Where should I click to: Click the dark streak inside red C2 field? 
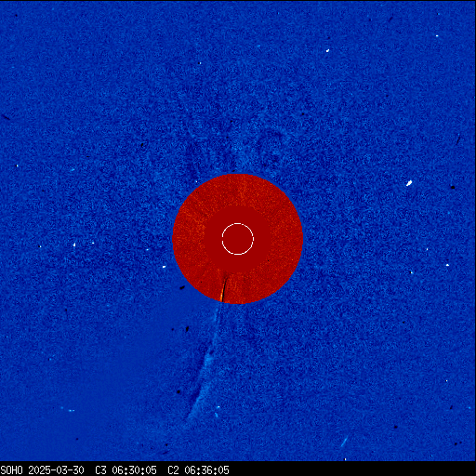[x=224, y=288]
